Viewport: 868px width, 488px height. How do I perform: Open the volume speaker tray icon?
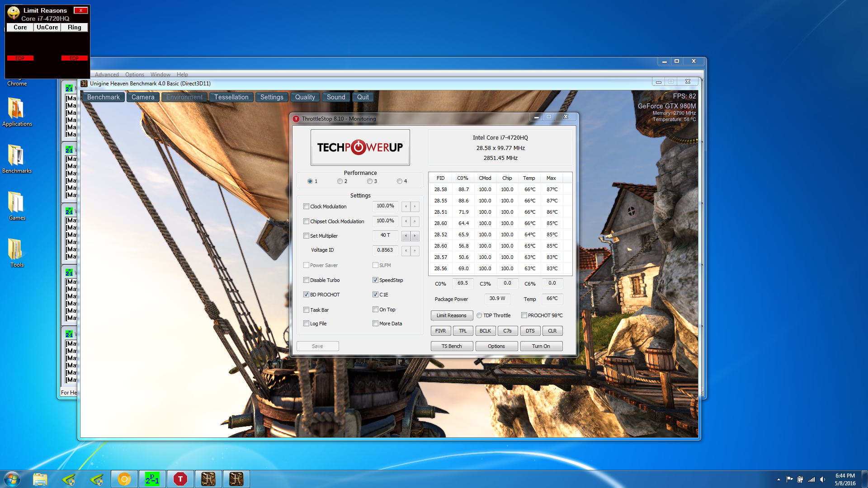[822, 479]
